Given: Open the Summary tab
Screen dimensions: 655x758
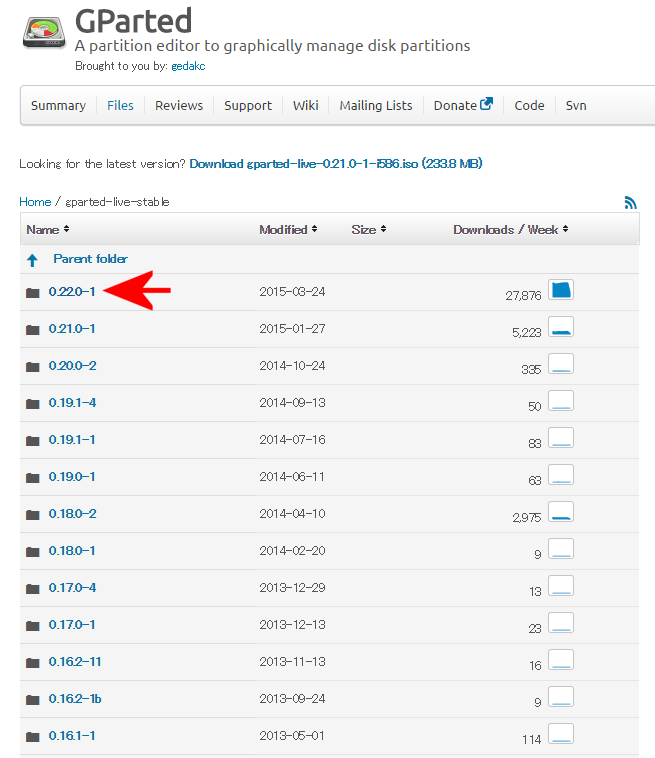Looking at the screenshot, I should click(58, 105).
